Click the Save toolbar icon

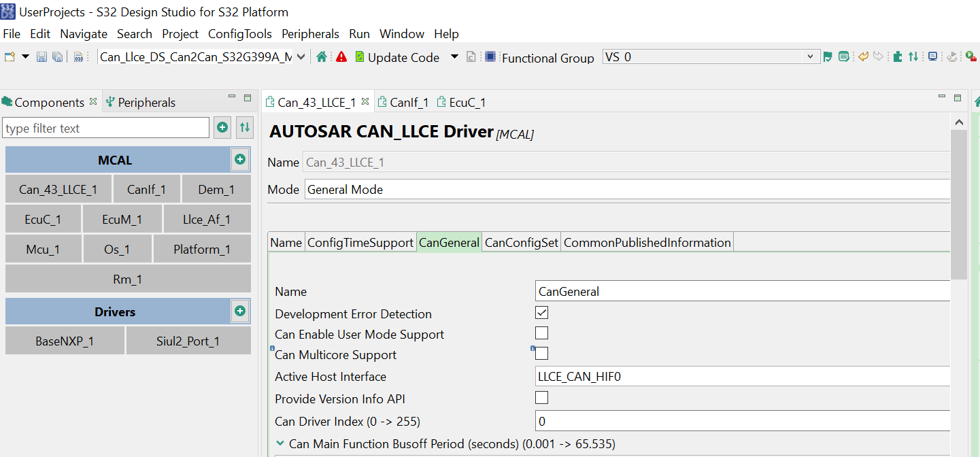[x=41, y=57]
